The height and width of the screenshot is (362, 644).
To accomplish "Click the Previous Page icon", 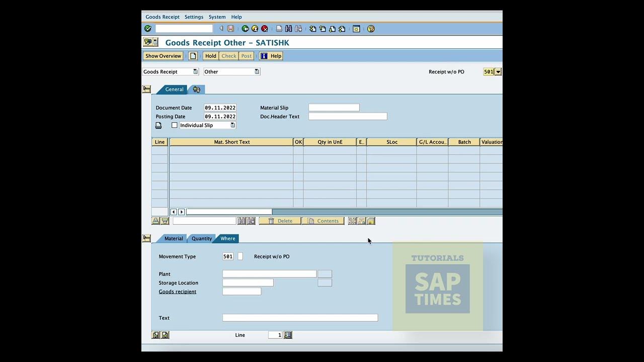I will point(323,29).
